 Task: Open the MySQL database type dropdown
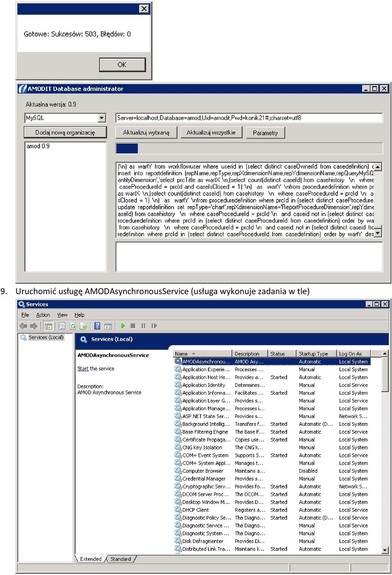[x=102, y=118]
